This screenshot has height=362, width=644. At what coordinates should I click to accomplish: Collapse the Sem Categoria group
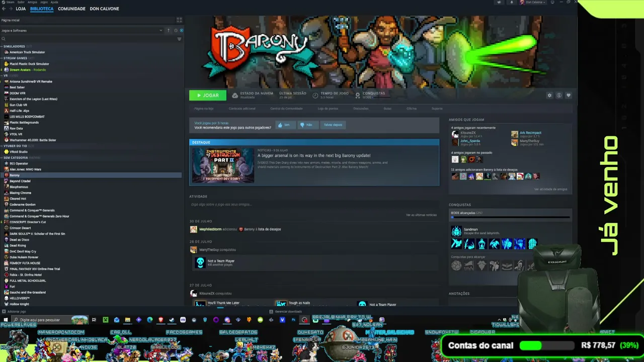coord(2,157)
